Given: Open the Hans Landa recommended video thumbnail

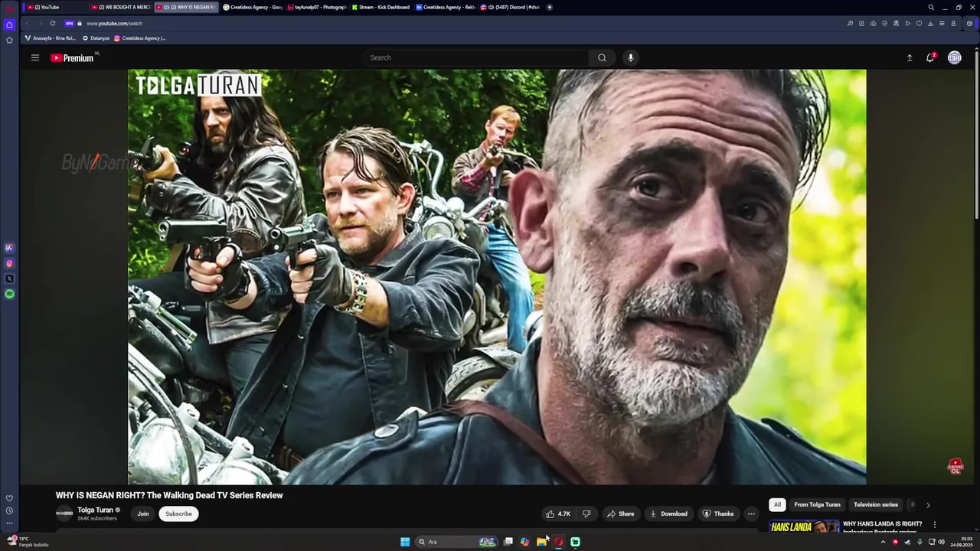Looking at the screenshot, I should tap(804, 527).
